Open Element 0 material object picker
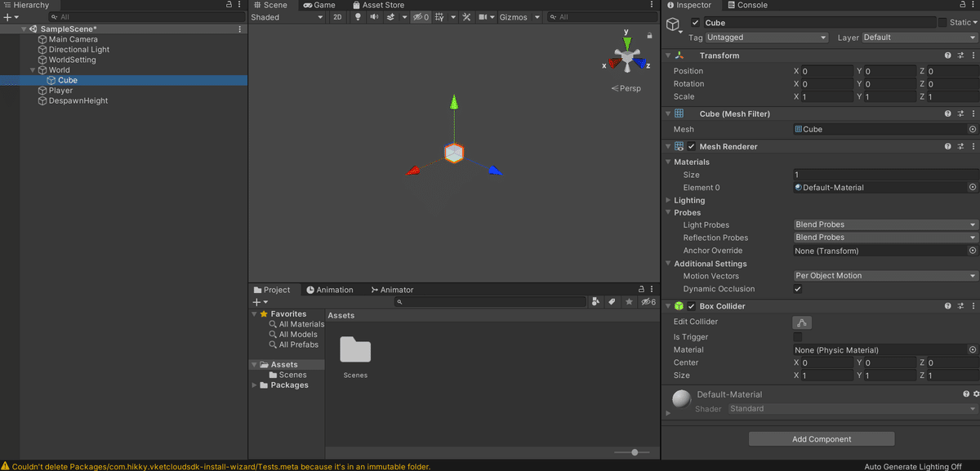Screen dimensions: 980x471 [x=973, y=188]
